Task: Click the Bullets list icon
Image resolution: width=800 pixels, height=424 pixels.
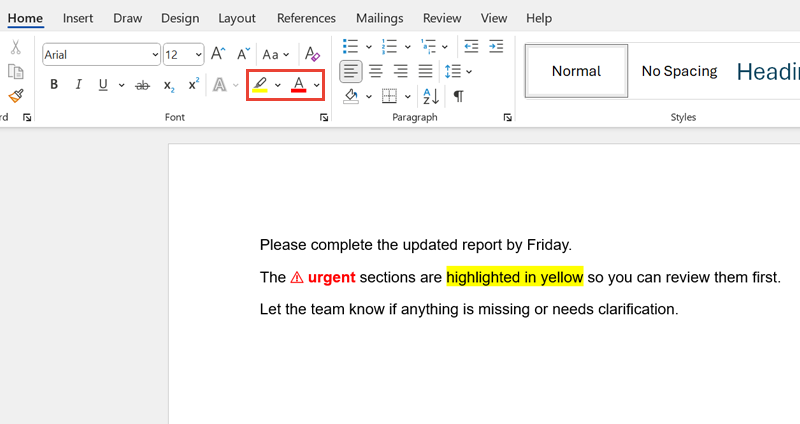Action: pyautogui.click(x=350, y=46)
